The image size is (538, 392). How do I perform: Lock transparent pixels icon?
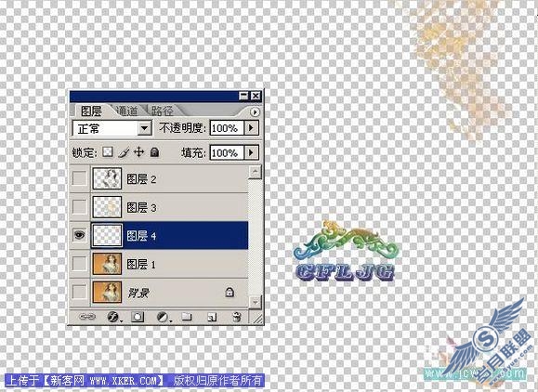pos(108,152)
